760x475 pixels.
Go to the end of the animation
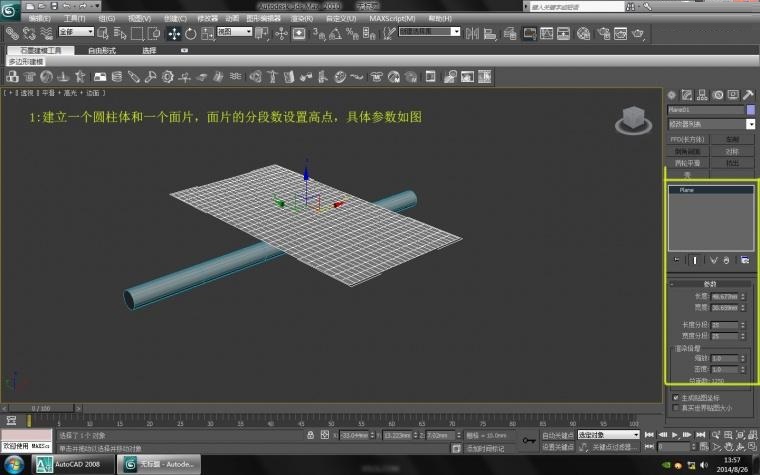pyautogui.click(x=700, y=435)
